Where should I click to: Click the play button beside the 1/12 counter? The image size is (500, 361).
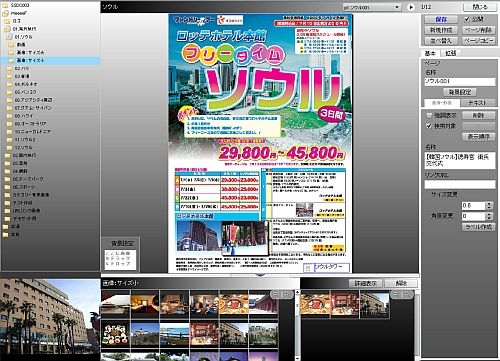click(x=411, y=7)
